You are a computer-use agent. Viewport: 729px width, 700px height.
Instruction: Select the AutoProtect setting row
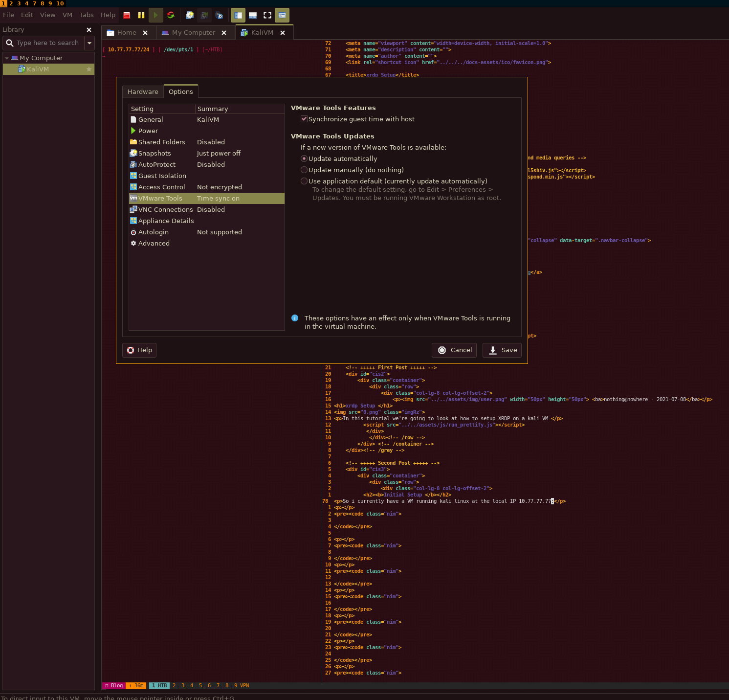point(206,164)
